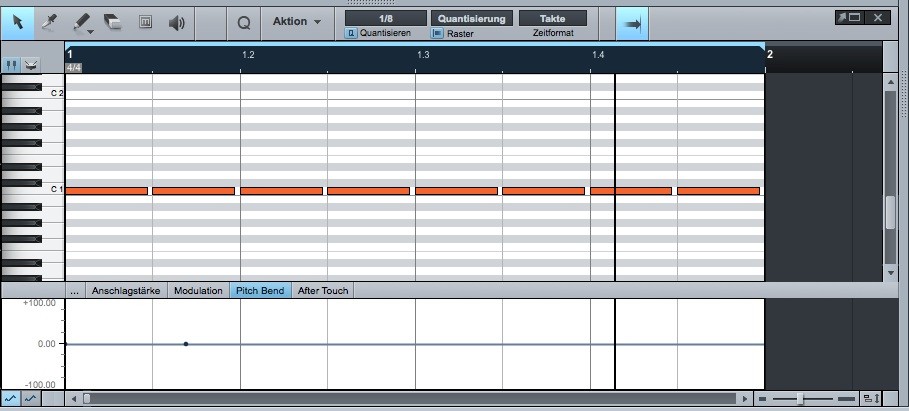Select the pitch bend automation point
This screenshot has width=909, height=411.
point(186,344)
